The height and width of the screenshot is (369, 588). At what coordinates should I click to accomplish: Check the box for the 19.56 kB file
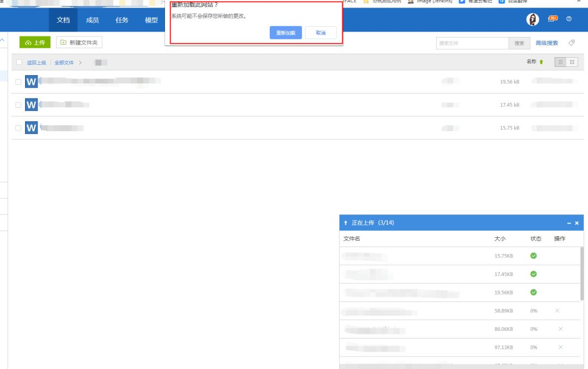pos(19,82)
